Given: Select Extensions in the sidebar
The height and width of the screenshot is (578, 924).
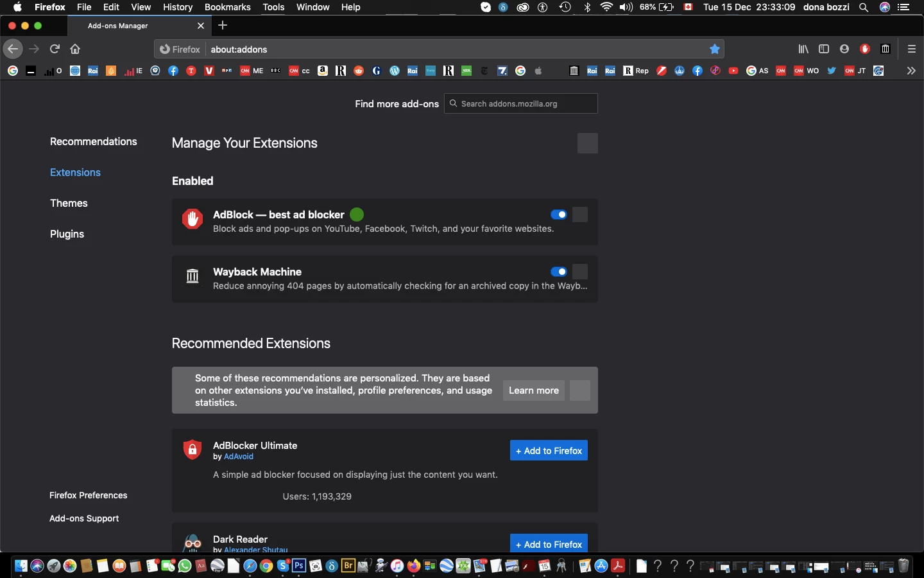Looking at the screenshot, I should [x=75, y=172].
